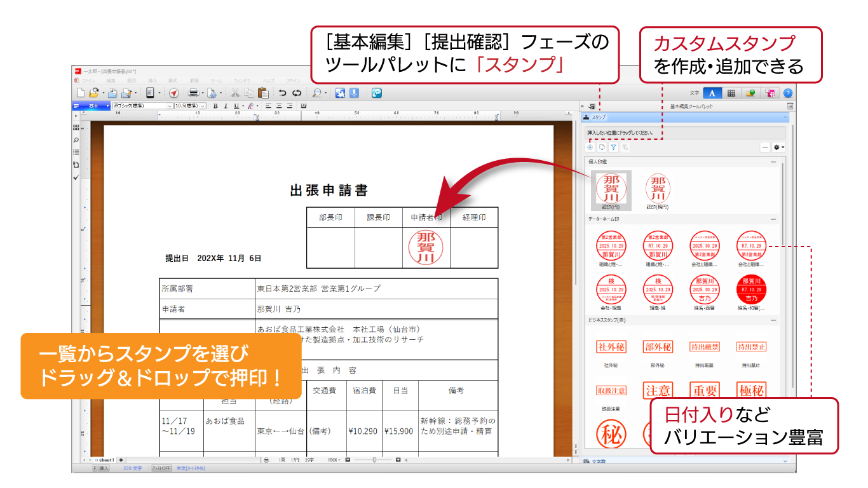Toggle italic formatting
This screenshot has width=868, height=488.
(225, 106)
